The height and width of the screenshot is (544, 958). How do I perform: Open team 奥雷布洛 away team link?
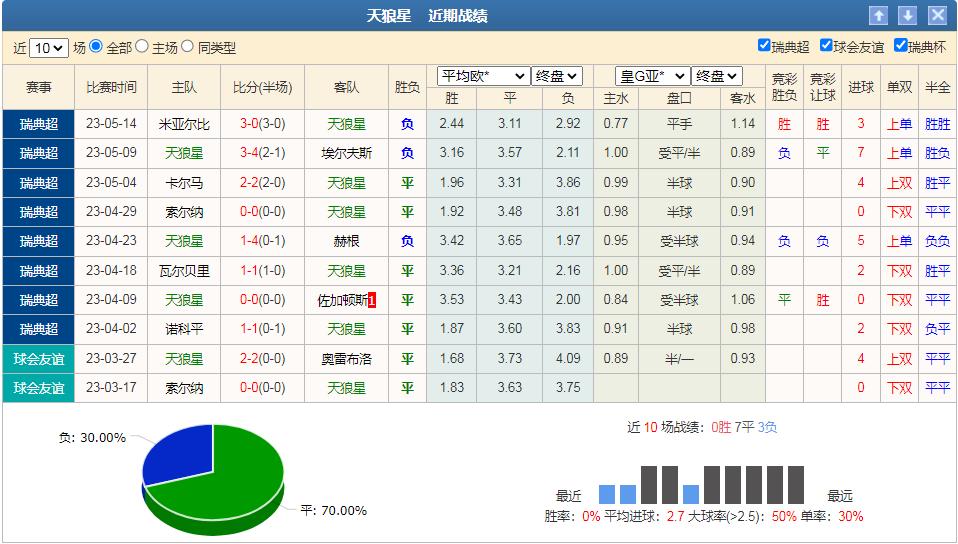pos(346,359)
